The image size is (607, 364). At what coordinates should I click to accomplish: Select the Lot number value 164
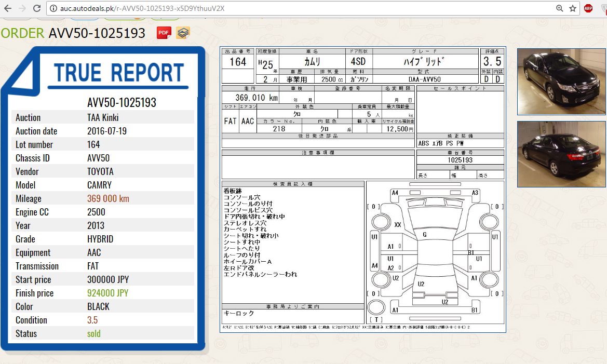(x=93, y=145)
